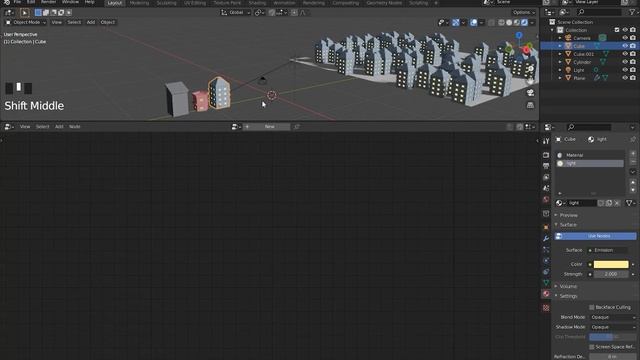
Task: Click the Clip Threshold slider
Action: [613, 337]
